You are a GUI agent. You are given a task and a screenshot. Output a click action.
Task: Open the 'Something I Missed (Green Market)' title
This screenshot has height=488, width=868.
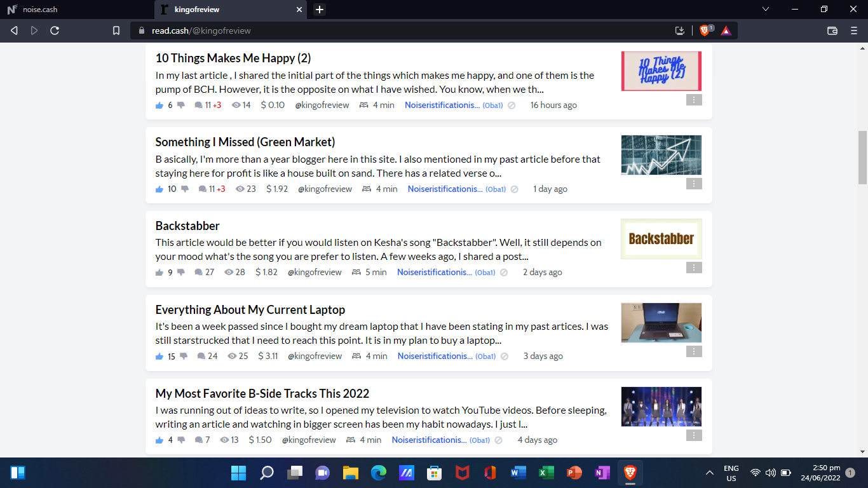click(245, 142)
